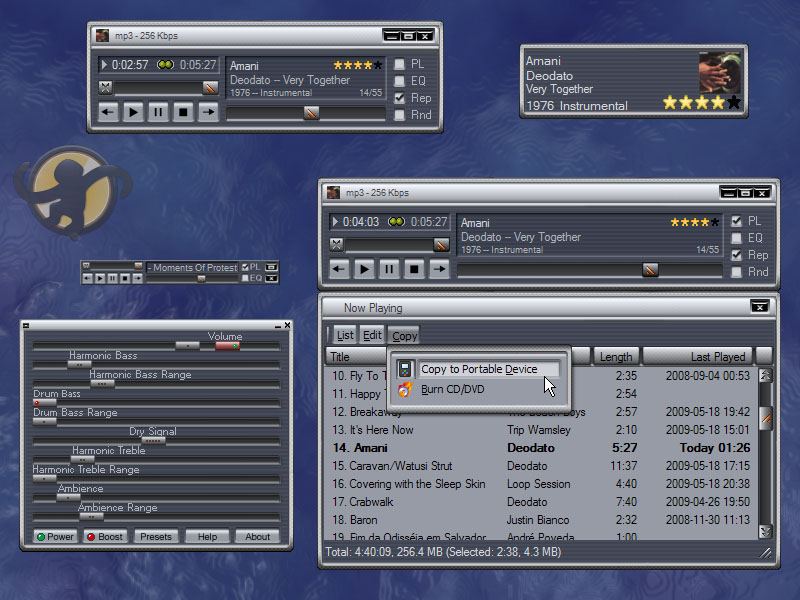Select playlist row '17. Crabwalk'
The width and height of the screenshot is (800, 600).
click(541, 502)
